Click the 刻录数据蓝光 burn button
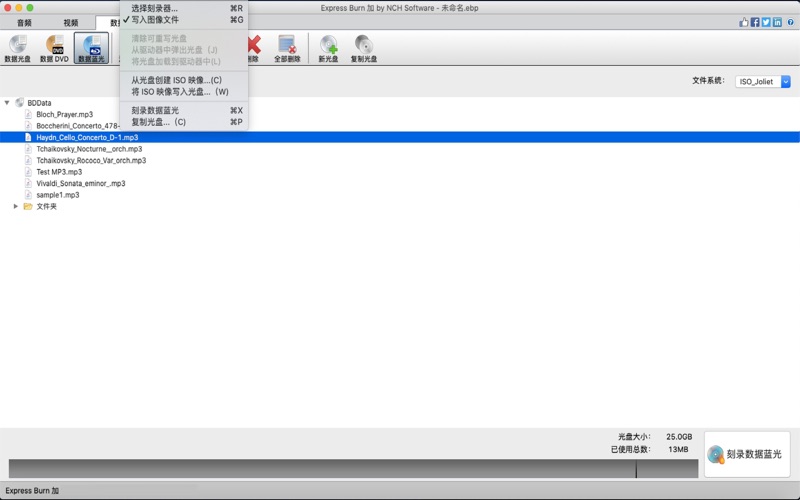The image size is (800, 500). pyautogui.click(x=747, y=454)
